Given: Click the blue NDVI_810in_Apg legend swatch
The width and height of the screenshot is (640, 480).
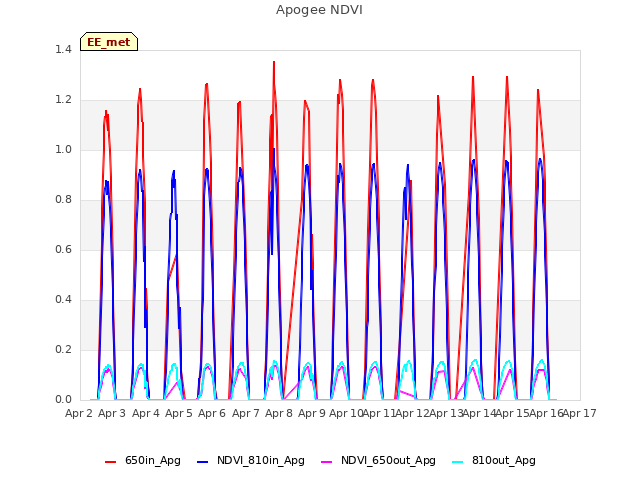Looking at the screenshot, I should click(202, 462).
